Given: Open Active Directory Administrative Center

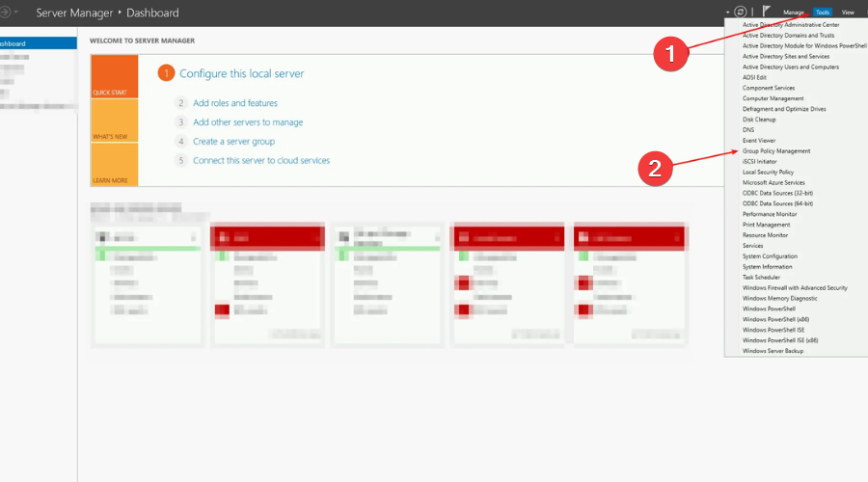Looking at the screenshot, I should coord(791,25).
